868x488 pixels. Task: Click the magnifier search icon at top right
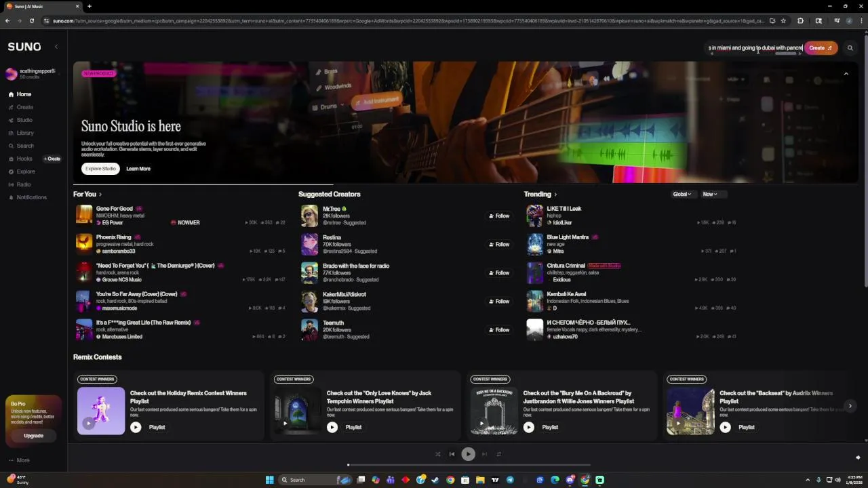coord(850,48)
